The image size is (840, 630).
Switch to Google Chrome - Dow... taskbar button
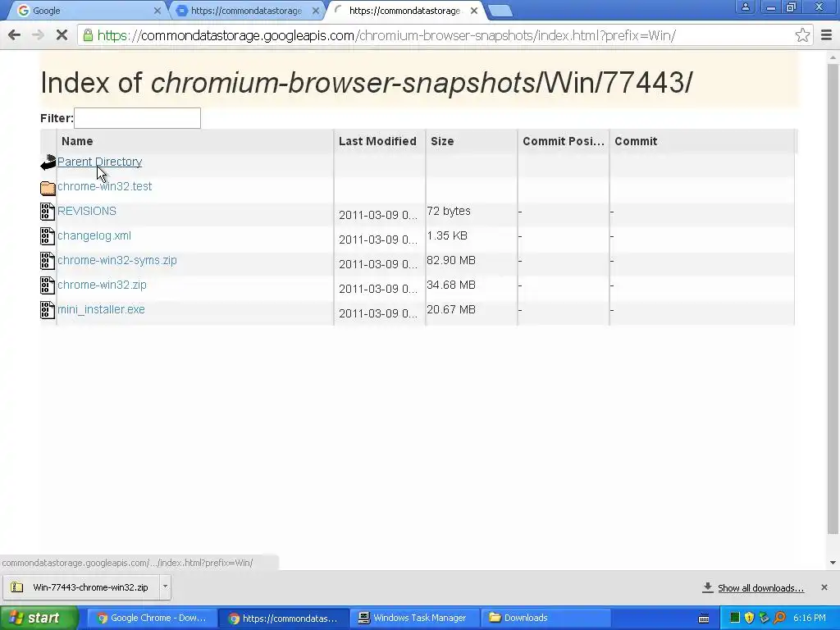coord(152,618)
